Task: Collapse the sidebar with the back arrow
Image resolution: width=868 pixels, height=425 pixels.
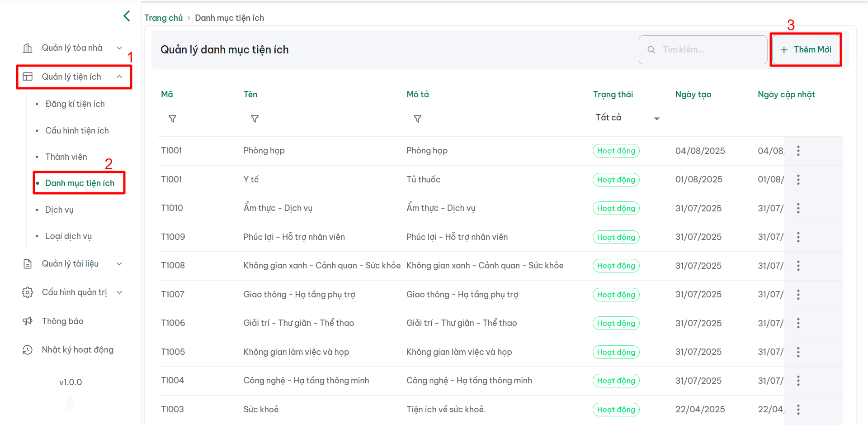Action: point(127,16)
